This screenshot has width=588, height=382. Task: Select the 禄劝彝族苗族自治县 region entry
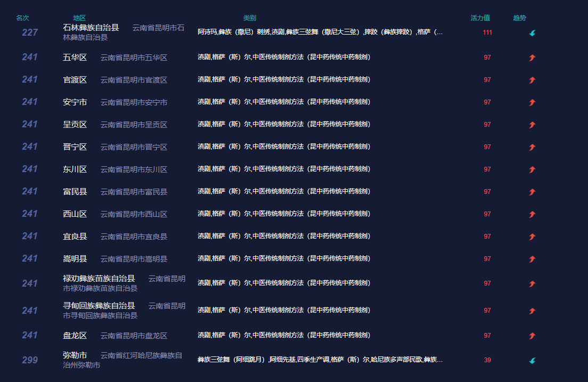coord(99,279)
